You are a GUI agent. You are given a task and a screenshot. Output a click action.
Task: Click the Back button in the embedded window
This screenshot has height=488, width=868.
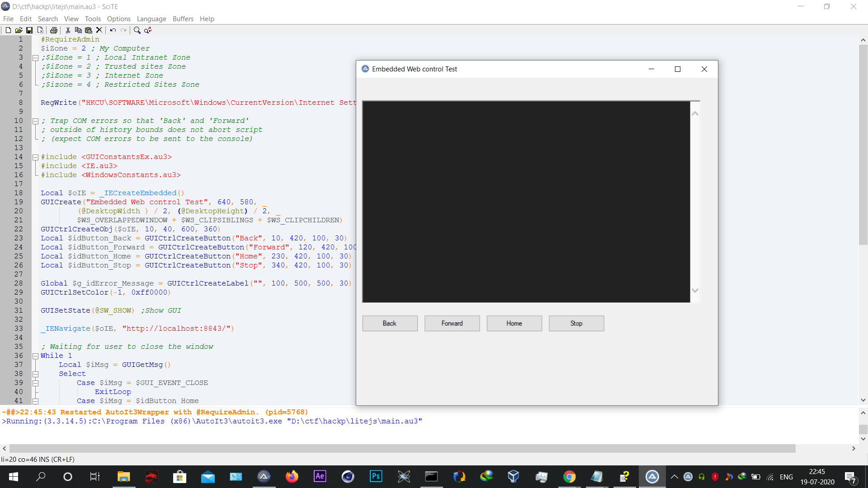pyautogui.click(x=390, y=324)
